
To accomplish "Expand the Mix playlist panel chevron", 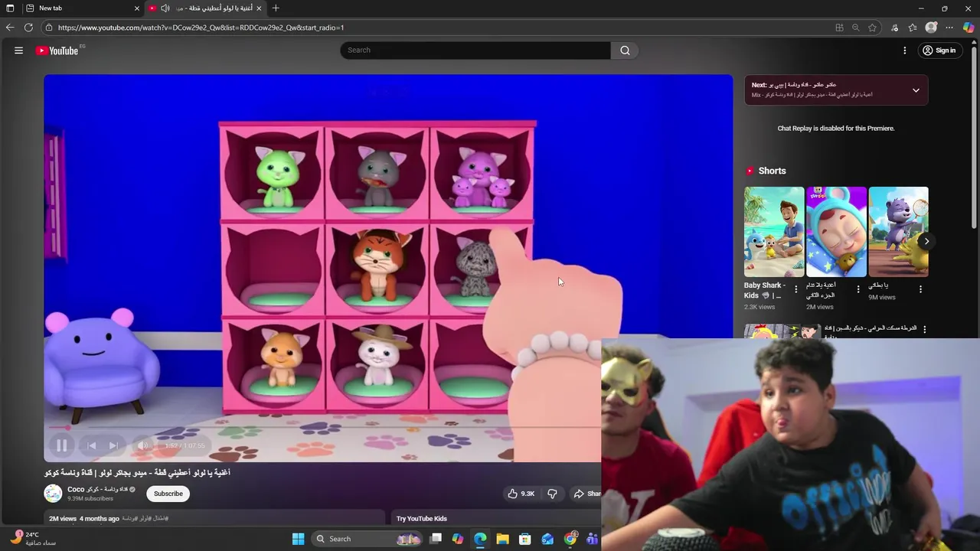I will click(x=916, y=90).
